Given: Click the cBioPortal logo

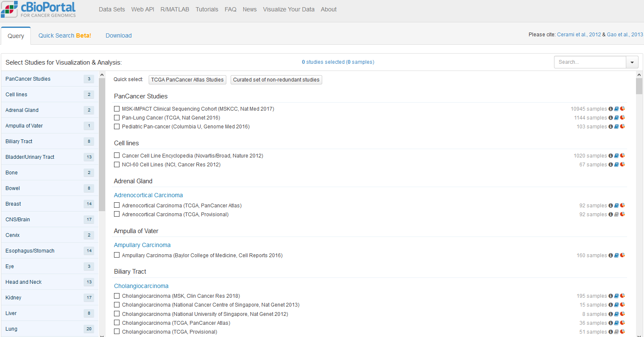Looking at the screenshot, I should click(x=38, y=9).
